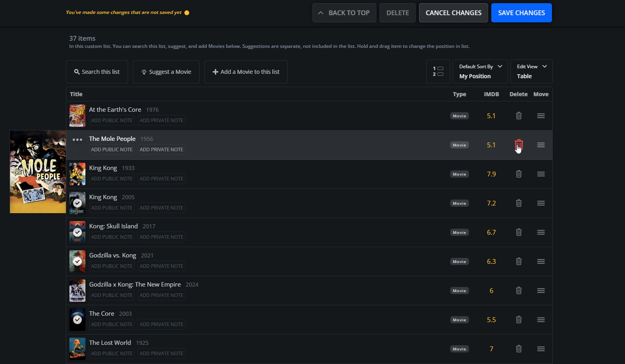Click move handle for Godzilla vs. Kong
This screenshot has height=364, width=625.
[x=541, y=261]
